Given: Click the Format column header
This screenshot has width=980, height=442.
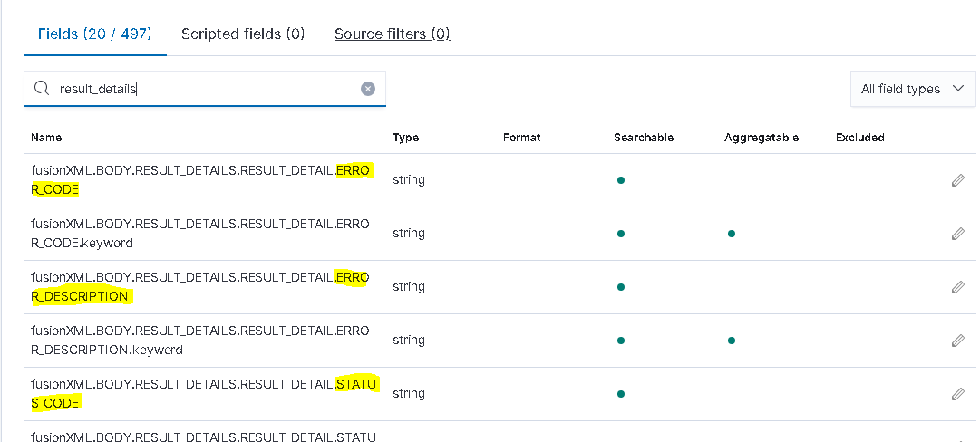Looking at the screenshot, I should pos(521,138).
